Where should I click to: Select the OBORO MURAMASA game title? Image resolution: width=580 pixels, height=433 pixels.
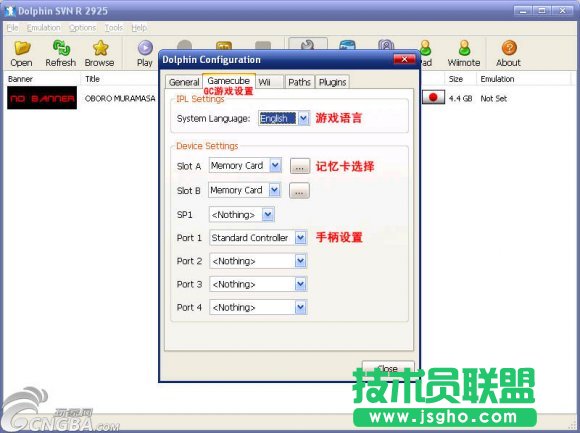[120, 98]
